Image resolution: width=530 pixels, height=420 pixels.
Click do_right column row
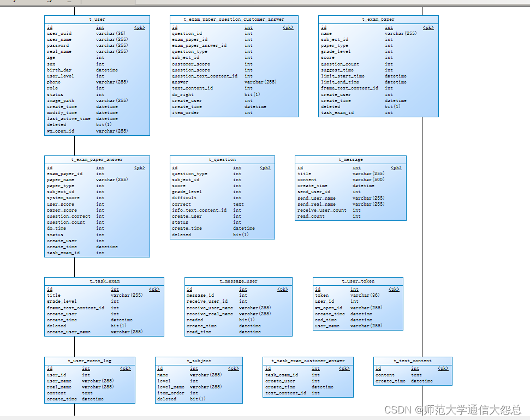coord(183,94)
